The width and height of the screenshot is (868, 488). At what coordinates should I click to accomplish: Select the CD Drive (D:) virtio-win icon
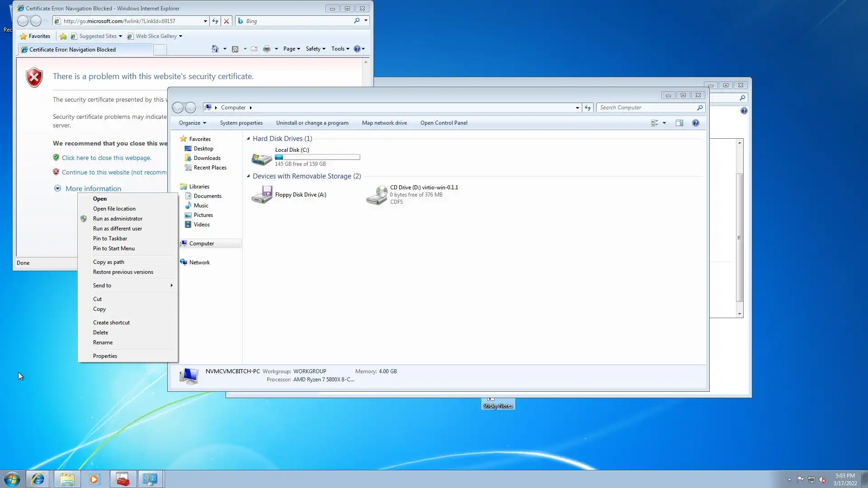tap(377, 195)
